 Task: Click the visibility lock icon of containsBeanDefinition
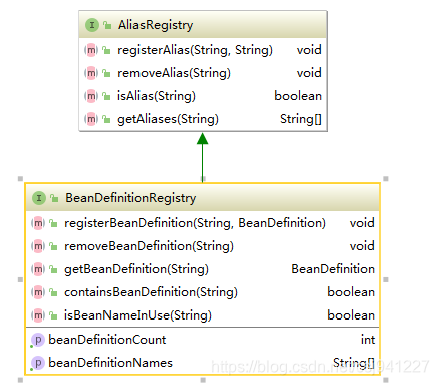pyautogui.click(x=53, y=292)
